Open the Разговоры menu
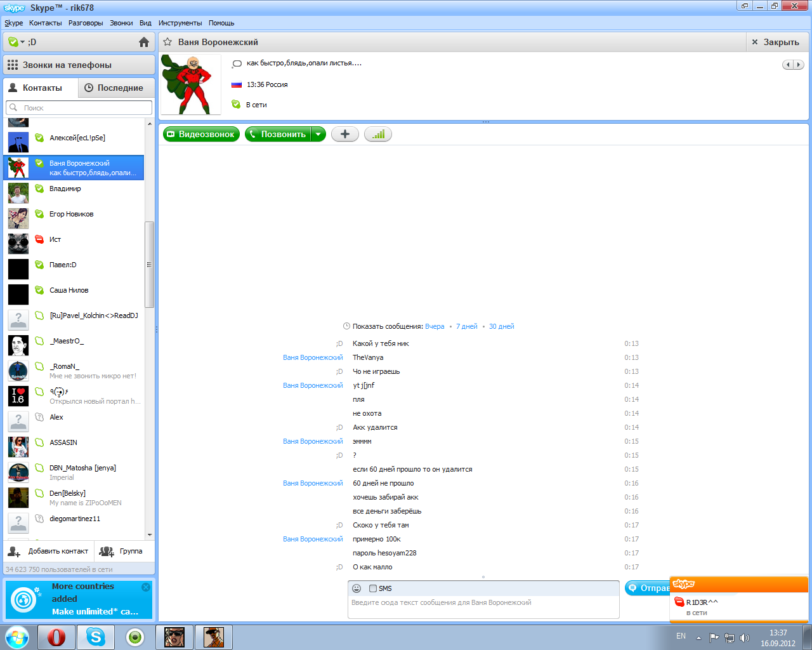 (x=86, y=23)
